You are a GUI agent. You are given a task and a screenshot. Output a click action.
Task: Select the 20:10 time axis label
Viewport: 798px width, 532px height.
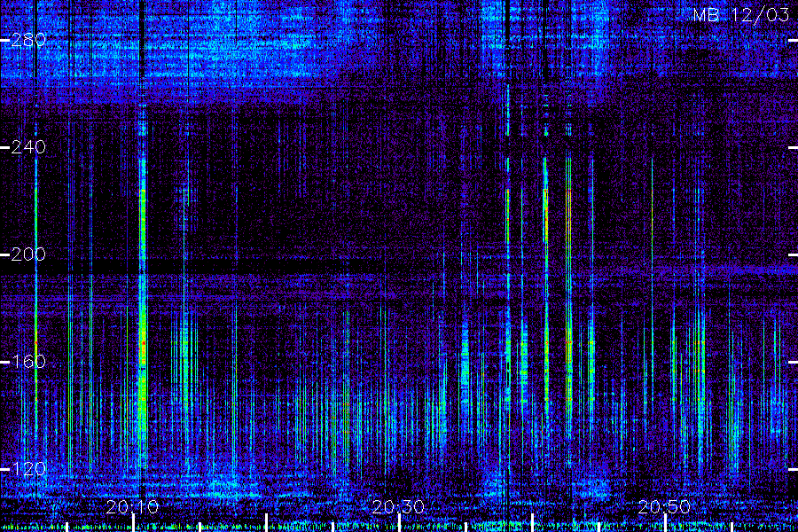click(x=132, y=506)
